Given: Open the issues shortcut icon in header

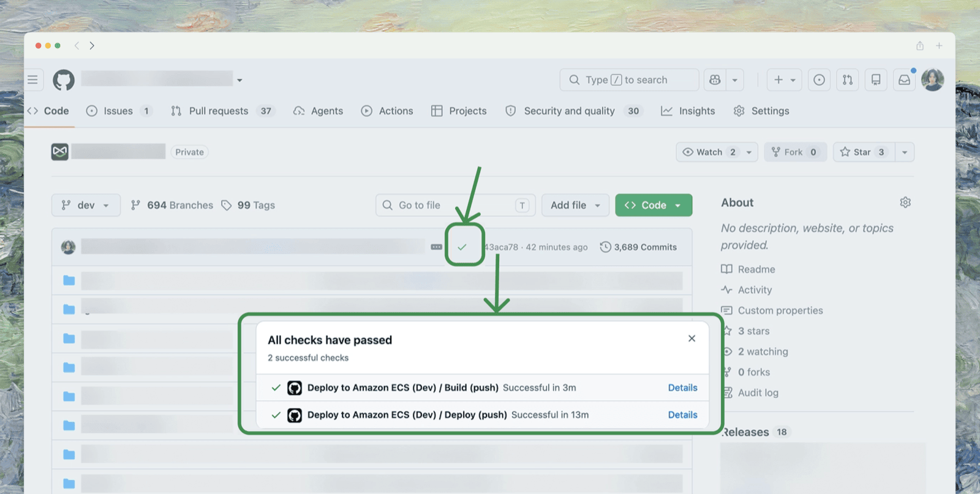Looking at the screenshot, I should (819, 80).
